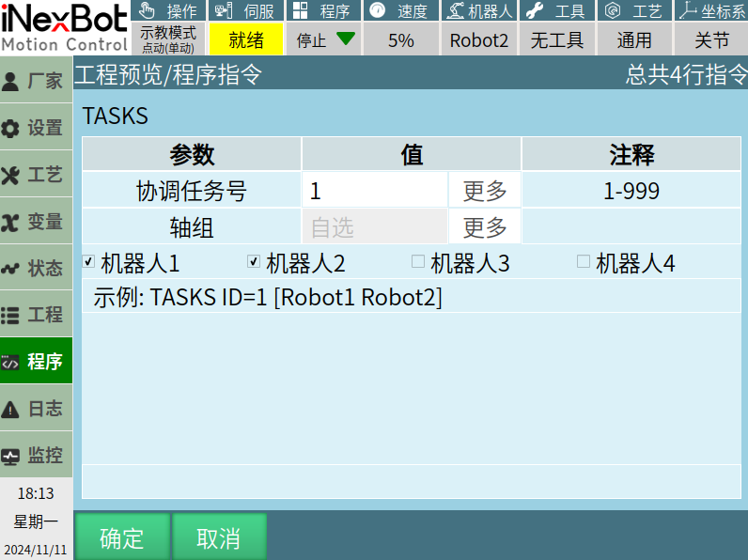
Task: Enable the 机器人3 checkbox
Action: tap(418, 262)
